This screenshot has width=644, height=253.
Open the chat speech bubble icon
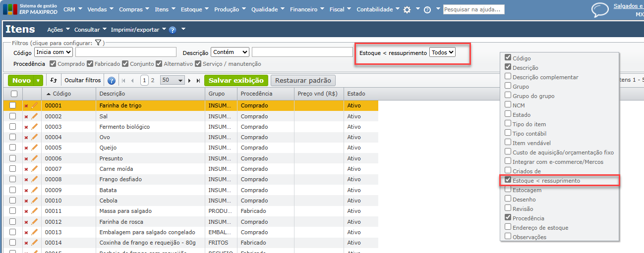600,10
